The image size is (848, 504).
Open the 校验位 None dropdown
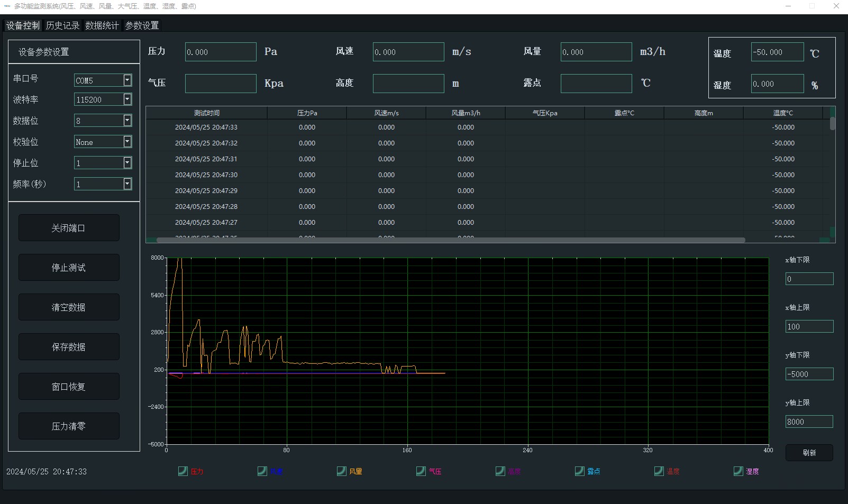point(127,142)
